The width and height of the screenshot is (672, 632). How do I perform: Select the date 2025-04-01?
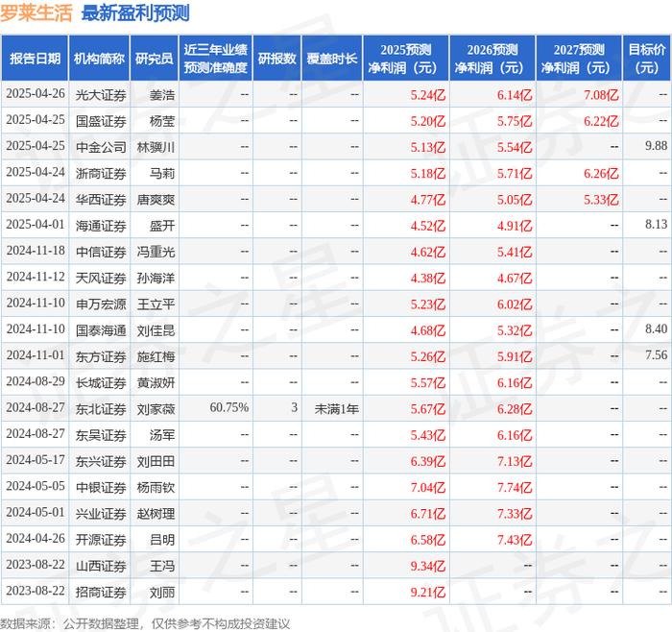tap(36, 224)
